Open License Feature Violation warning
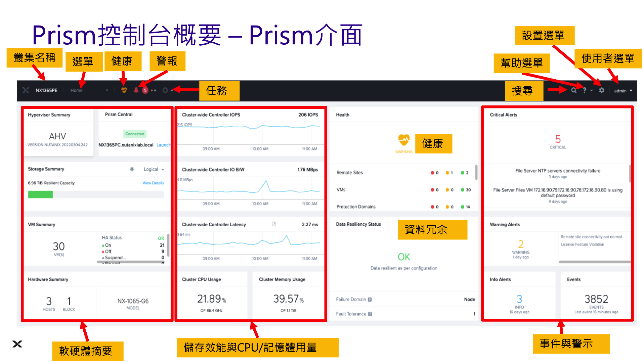644x362 pixels. [582, 244]
